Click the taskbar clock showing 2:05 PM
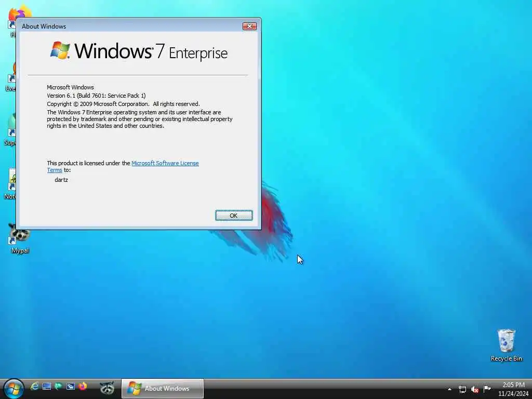Image resolution: width=532 pixels, height=399 pixels. coord(513,389)
